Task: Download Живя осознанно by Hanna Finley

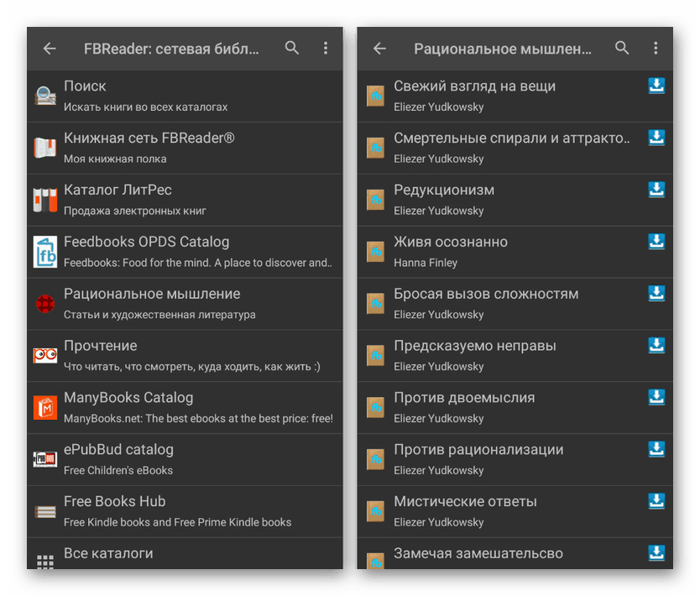Action: coord(656,242)
